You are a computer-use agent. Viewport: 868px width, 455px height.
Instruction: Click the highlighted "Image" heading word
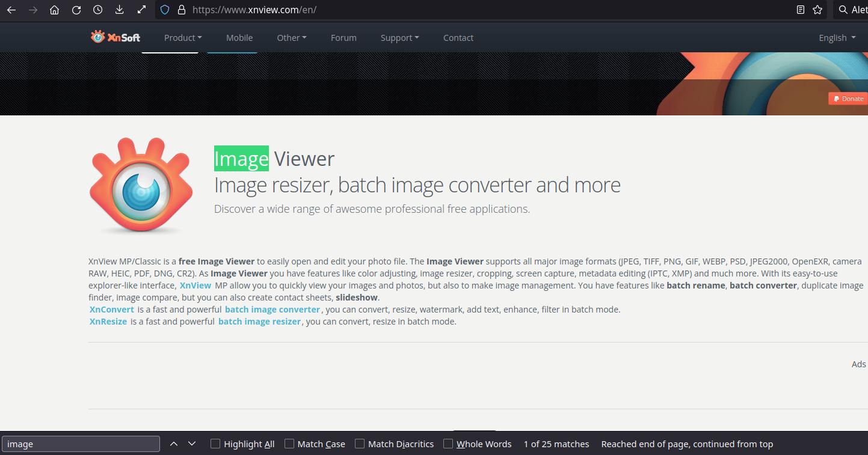(241, 159)
